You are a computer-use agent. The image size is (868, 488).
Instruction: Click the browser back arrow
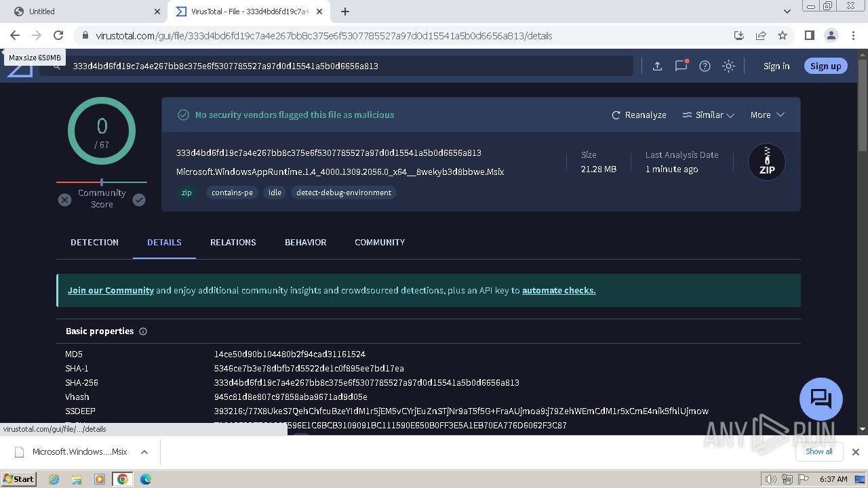15,35
